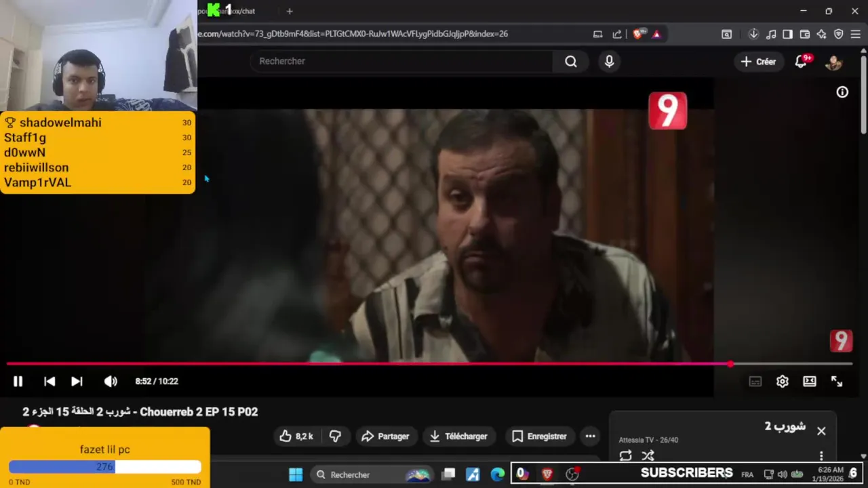Open Microsoft Edge from the taskbar
Image resolution: width=868 pixels, height=488 pixels.
pos(498,474)
